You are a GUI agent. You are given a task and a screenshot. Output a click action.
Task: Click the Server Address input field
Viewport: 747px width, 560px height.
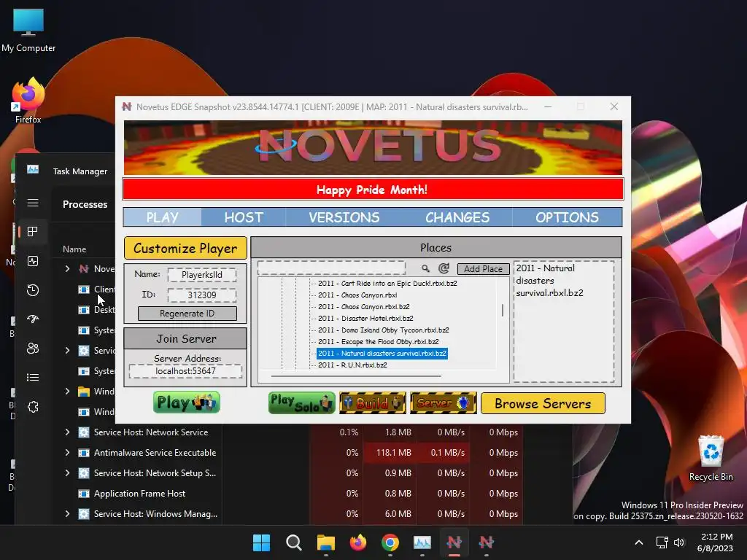point(185,371)
